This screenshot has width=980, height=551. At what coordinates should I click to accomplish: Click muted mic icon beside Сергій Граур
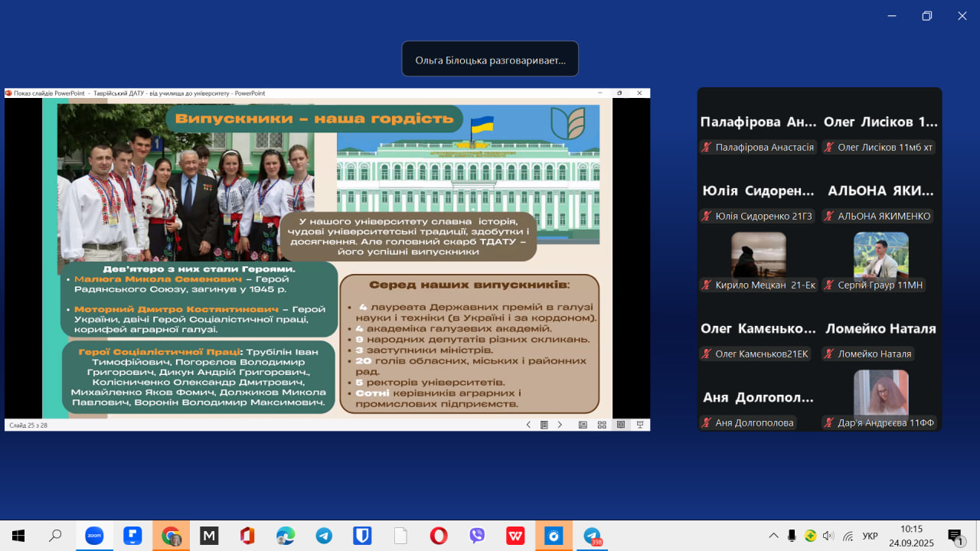click(829, 285)
